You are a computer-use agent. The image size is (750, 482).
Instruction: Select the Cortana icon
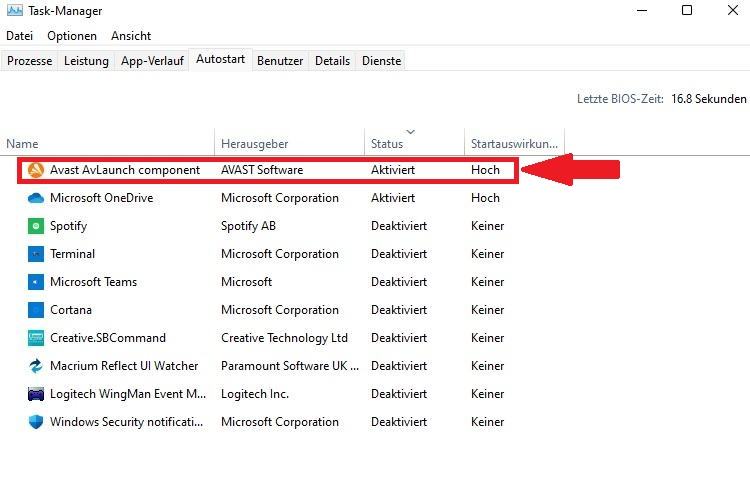coord(36,310)
